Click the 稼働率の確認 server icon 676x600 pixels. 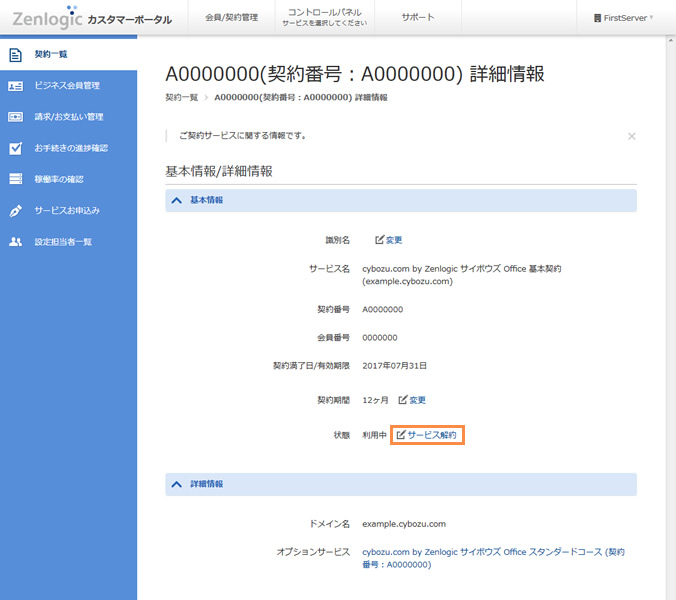click(x=15, y=179)
